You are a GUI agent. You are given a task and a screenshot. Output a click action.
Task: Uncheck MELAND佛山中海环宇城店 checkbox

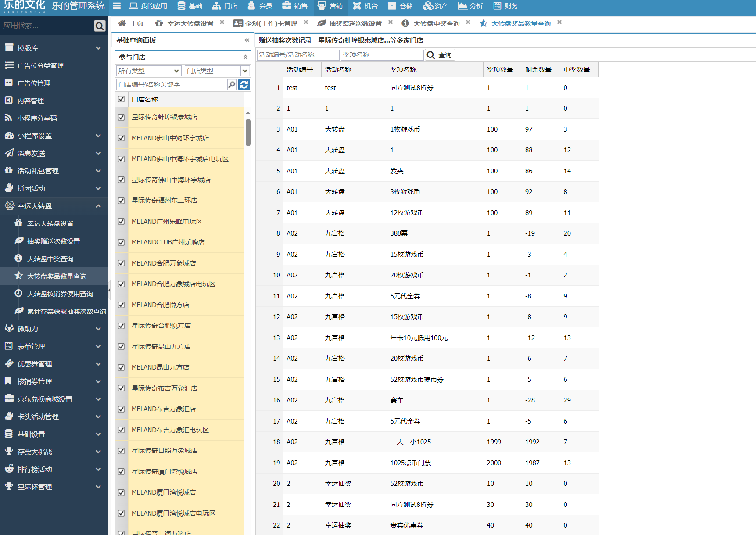pyautogui.click(x=122, y=138)
